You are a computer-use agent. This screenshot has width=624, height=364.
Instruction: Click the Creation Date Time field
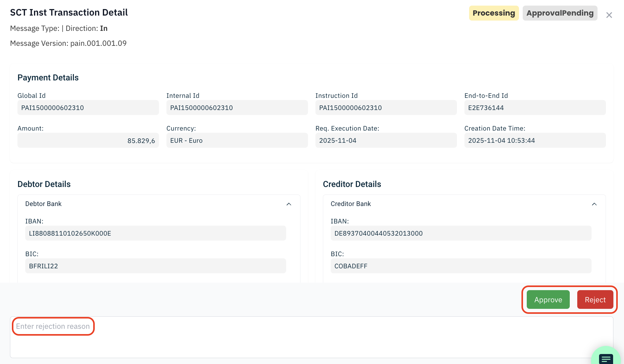[535, 141]
